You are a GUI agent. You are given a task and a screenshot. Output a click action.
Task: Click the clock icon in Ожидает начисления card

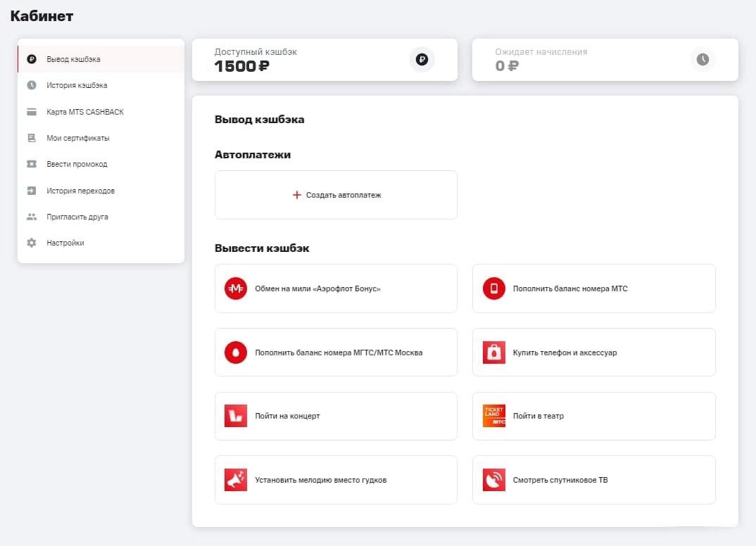pos(703,59)
